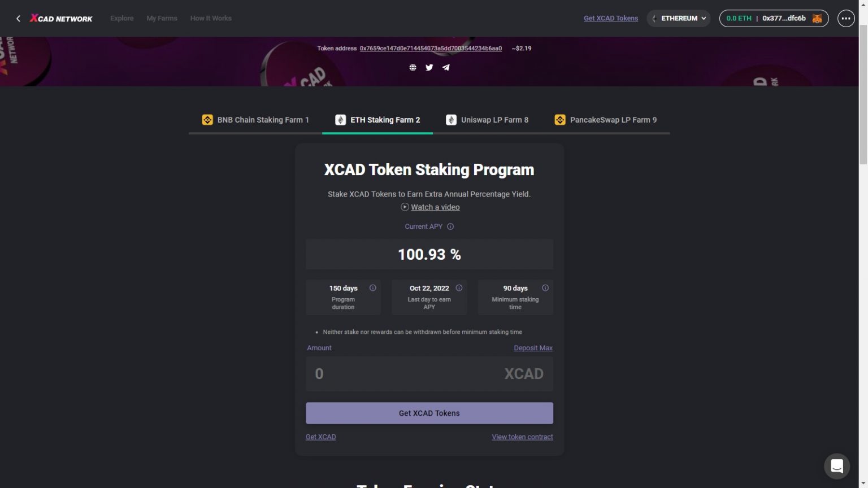Select the Uniswap LP Farm 8 tab
Screen dimensions: 868x488
(487, 120)
